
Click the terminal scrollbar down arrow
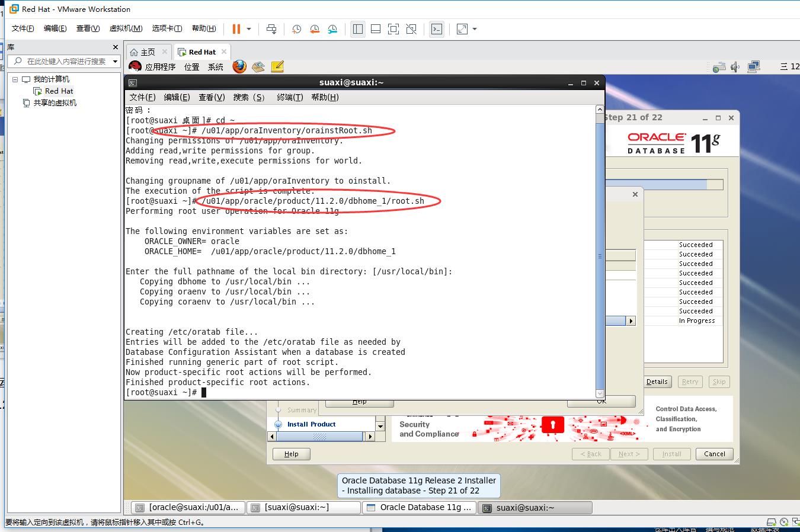[600, 393]
